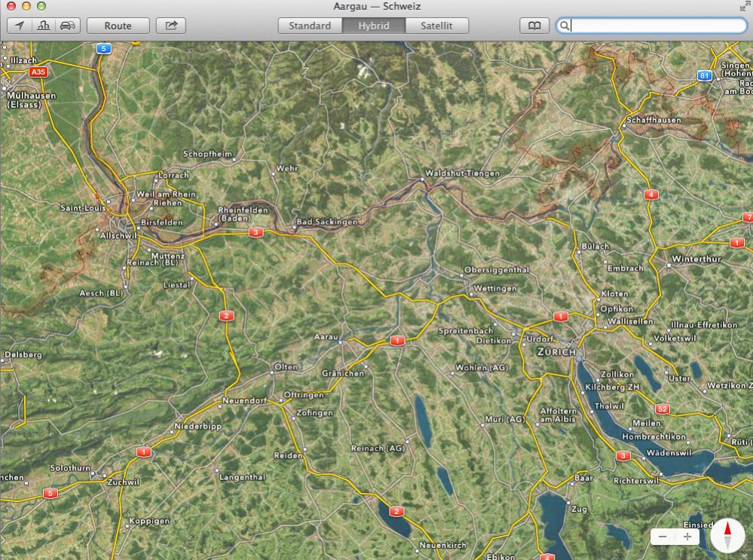
Task: Focus the search input field
Action: coord(651,26)
